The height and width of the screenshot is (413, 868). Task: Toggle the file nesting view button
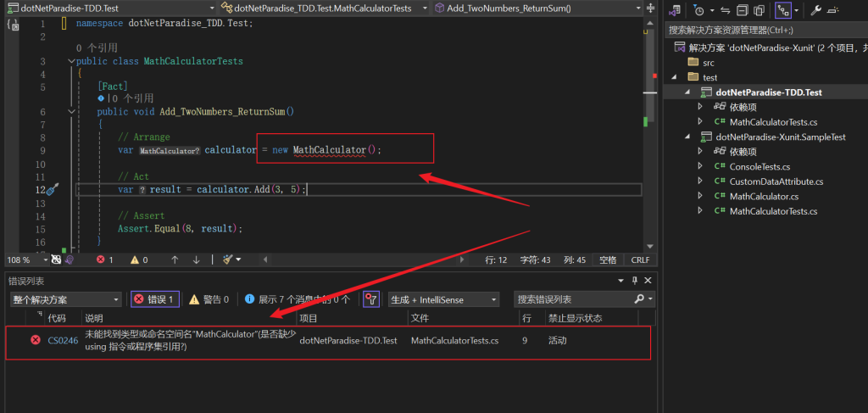[782, 10]
